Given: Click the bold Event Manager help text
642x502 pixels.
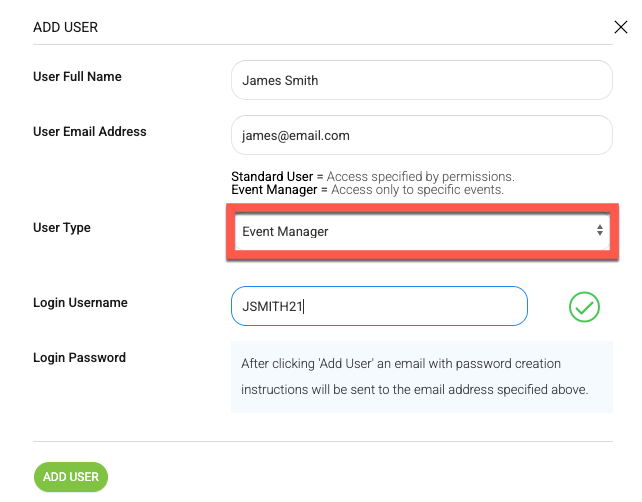Looking at the screenshot, I should (274, 190).
